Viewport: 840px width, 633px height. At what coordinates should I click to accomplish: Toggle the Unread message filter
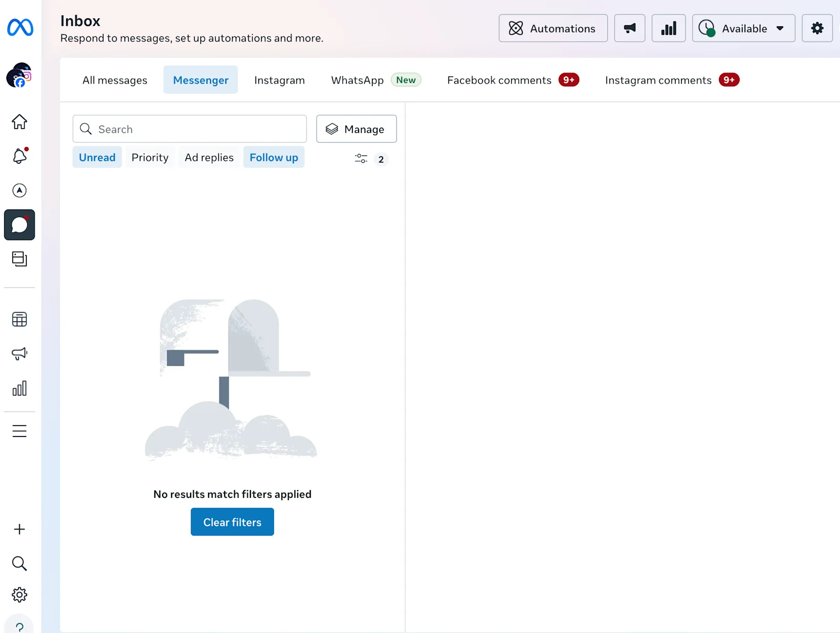click(x=97, y=157)
